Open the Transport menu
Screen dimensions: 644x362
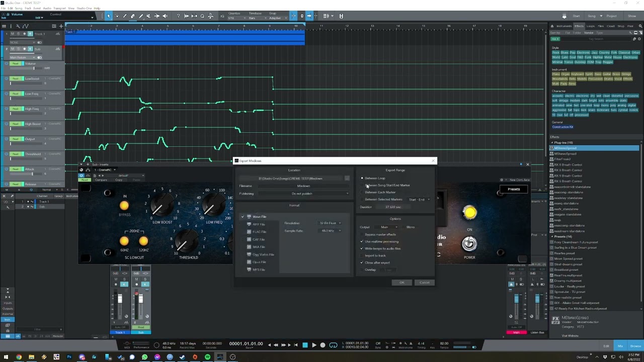coord(59,9)
